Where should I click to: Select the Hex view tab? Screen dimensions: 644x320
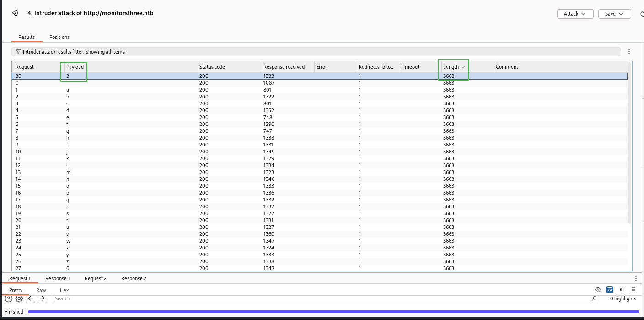[64, 290]
